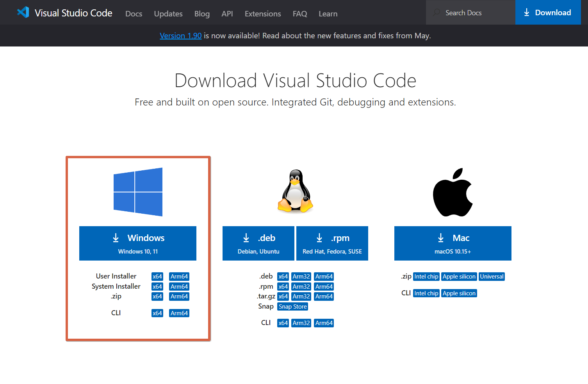Click the "System Installer" label
This screenshot has width=588, height=384.
116,286
